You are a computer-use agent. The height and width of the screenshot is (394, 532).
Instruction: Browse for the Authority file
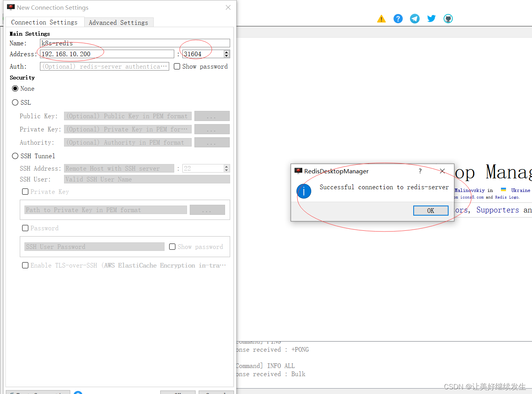click(212, 142)
